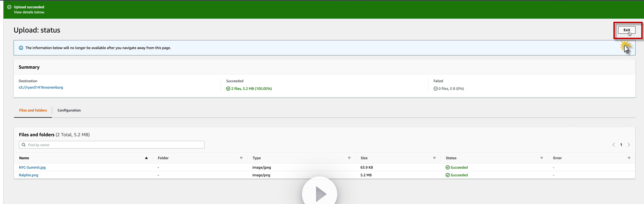Viewport: 644px width, 204px height.
Task: Click the Exit button
Action: pyautogui.click(x=626, y=30)
